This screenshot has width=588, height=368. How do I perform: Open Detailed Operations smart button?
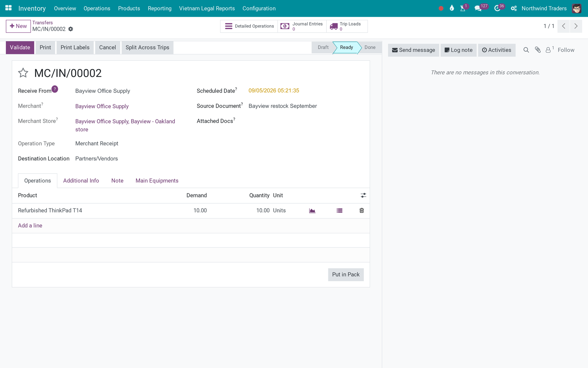(249, 26)
